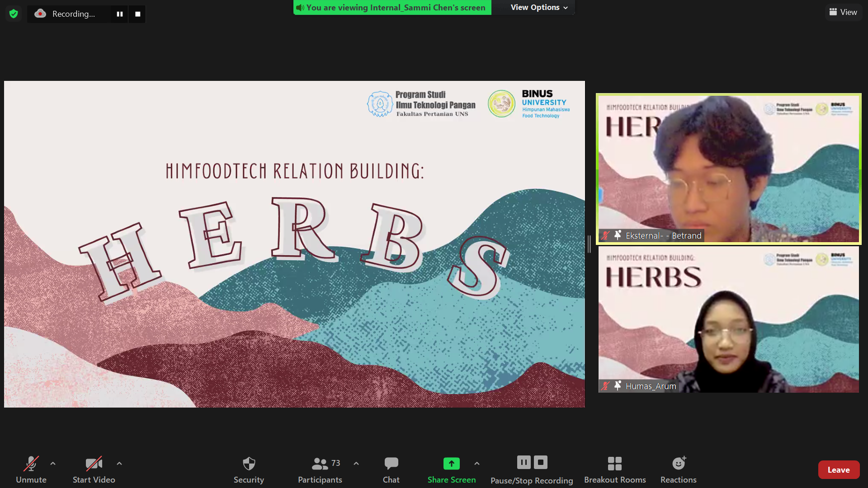The height and width of the screenshot is (488, 868).
Task: Click the screen-sharing notice for Internal_Sammi Chen
Action: tap(392, 7)
